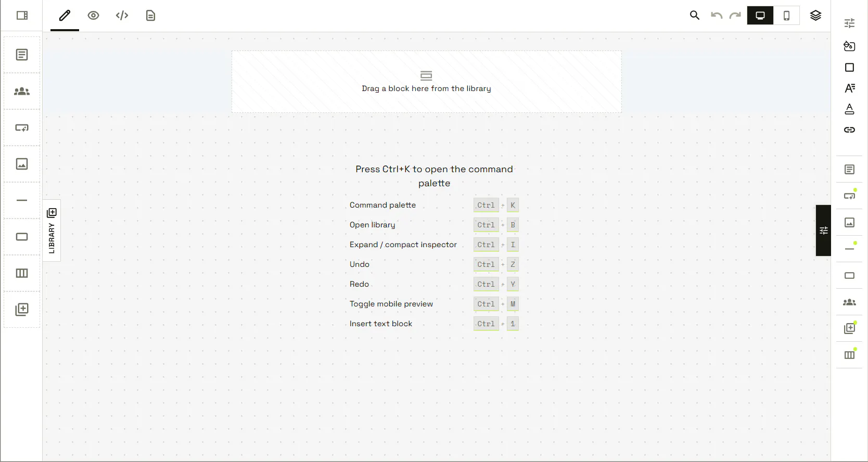Image resolution: width=868 pixels, height=462 pixels.
Task: Select the button sparkle block in left library
Action: pyautogui.click(x=22, y=127)
